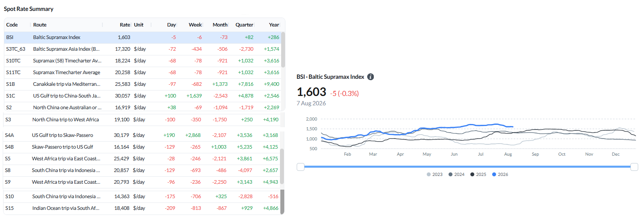
Task: Select the Baltic Supramax Asia Index route
Action: (66, 49)
